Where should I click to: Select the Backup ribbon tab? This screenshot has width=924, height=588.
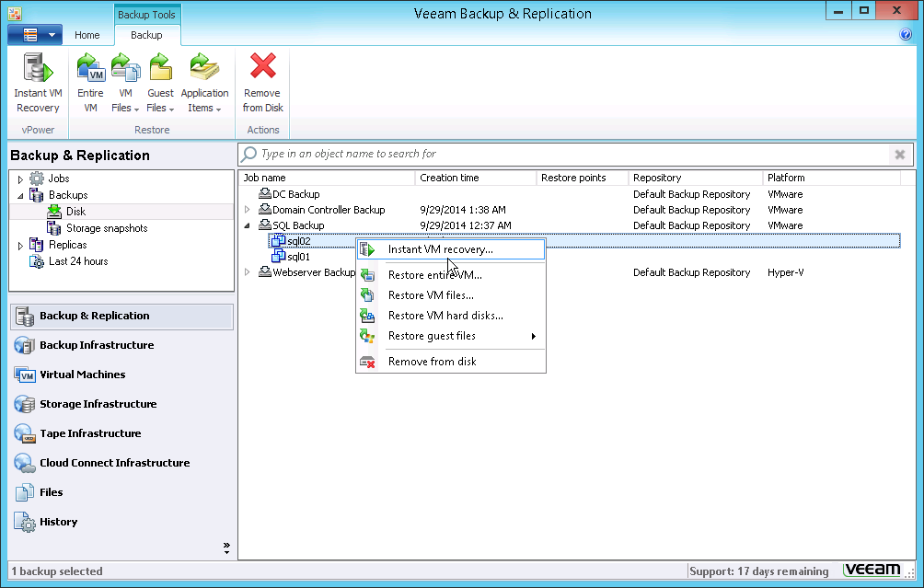[x=146, y=35]
